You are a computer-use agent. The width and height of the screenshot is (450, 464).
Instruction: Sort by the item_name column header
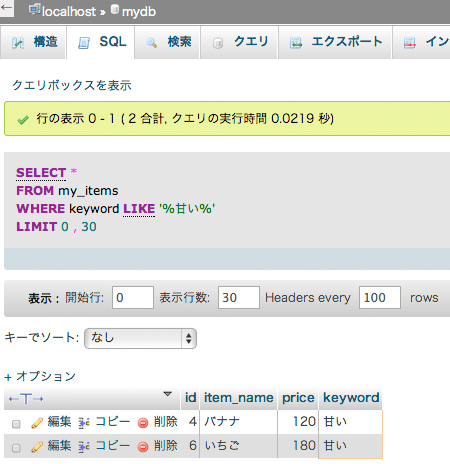(239, 398)
